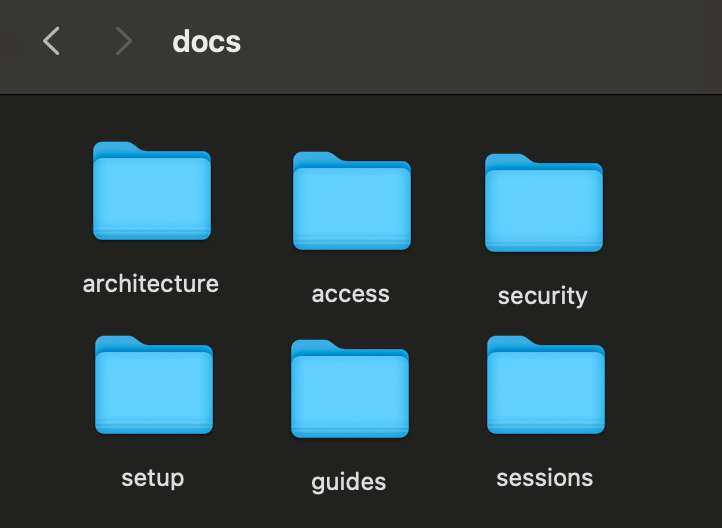
Task: Click the "guides" folder name label
Action: (x=349, y=482)
